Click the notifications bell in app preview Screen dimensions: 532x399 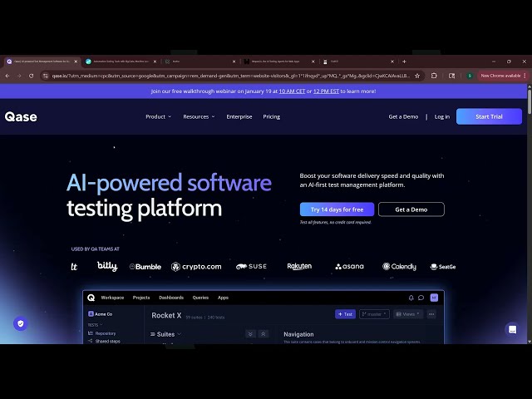click(x=411, y=298)
